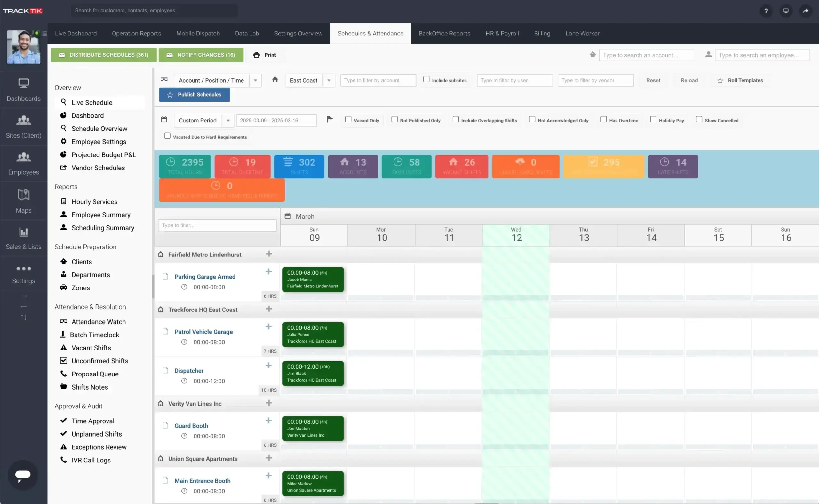The width and height of the screenshot is (819, 504).
Task: Open the chat bubble in bottom corner
Action: [x=22, y=475]
